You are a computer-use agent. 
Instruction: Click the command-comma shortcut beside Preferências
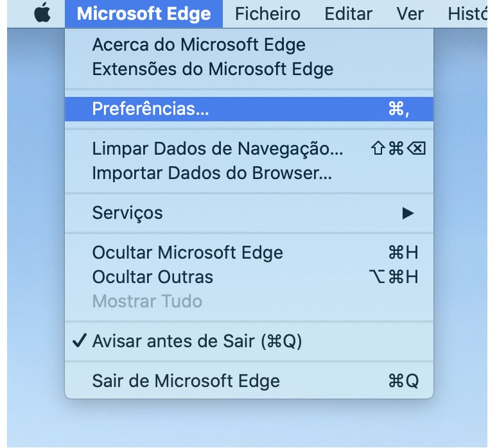click(399, 109)
